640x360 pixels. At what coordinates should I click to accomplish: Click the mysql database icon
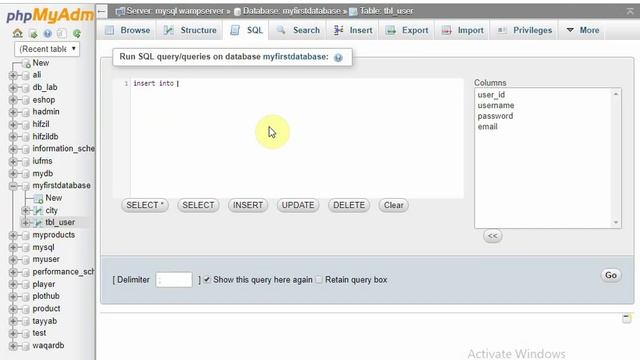pos(26,248)
